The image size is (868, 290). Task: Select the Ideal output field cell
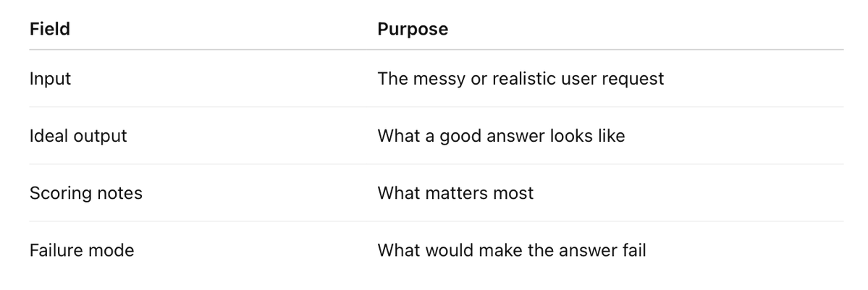pyautogui.click(x=78, y=135)
